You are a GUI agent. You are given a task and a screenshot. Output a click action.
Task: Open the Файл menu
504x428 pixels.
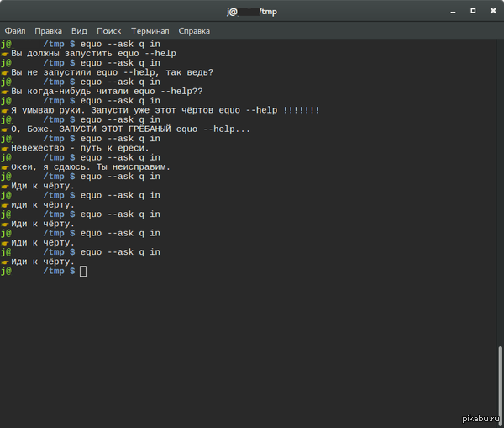pos(14,30)
